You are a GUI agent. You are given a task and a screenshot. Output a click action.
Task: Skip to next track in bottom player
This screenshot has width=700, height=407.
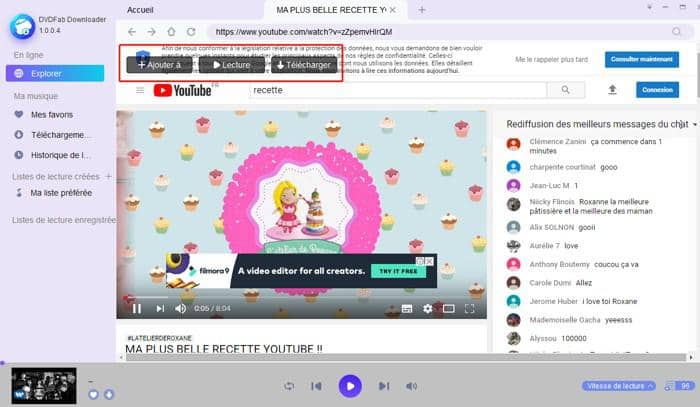(384, 386)
